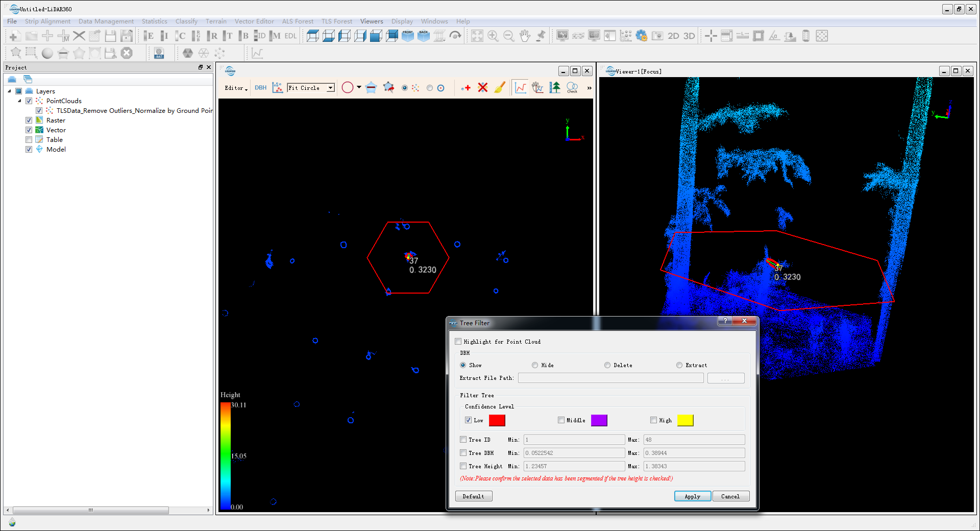Check the Table layer checkbox
This screenshot has height=531, width=980.
click(x=29, y=140)
